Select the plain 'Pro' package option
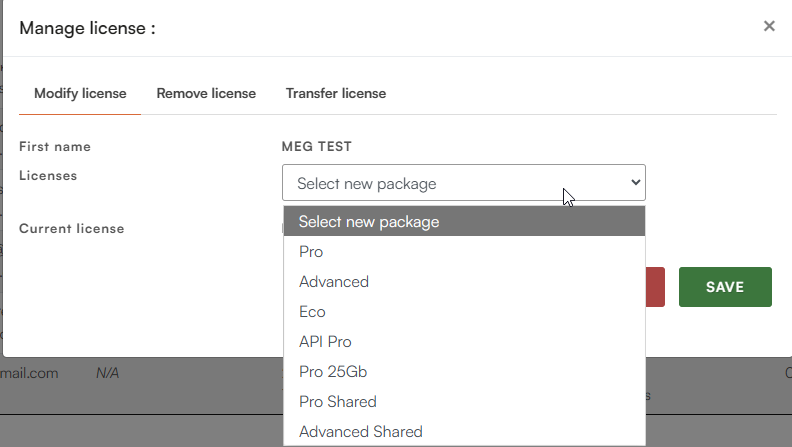Screen dimensions: 792x447 [311, 252]
